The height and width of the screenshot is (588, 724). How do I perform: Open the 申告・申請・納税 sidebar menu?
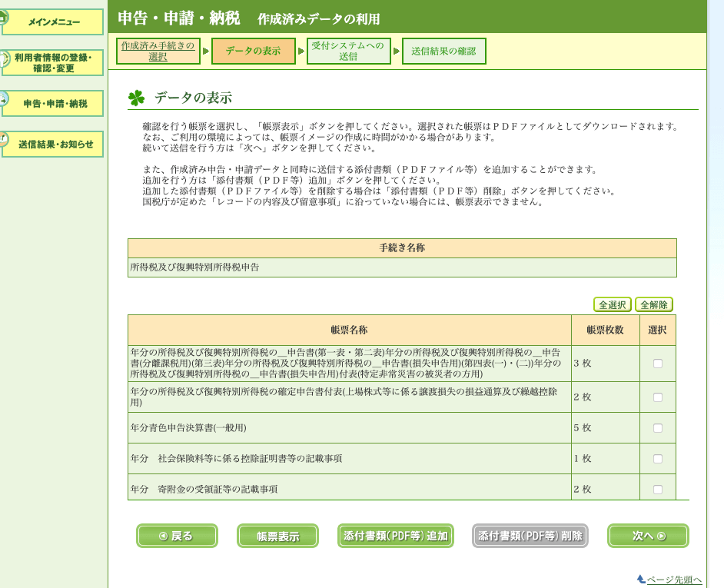point(51,104)
